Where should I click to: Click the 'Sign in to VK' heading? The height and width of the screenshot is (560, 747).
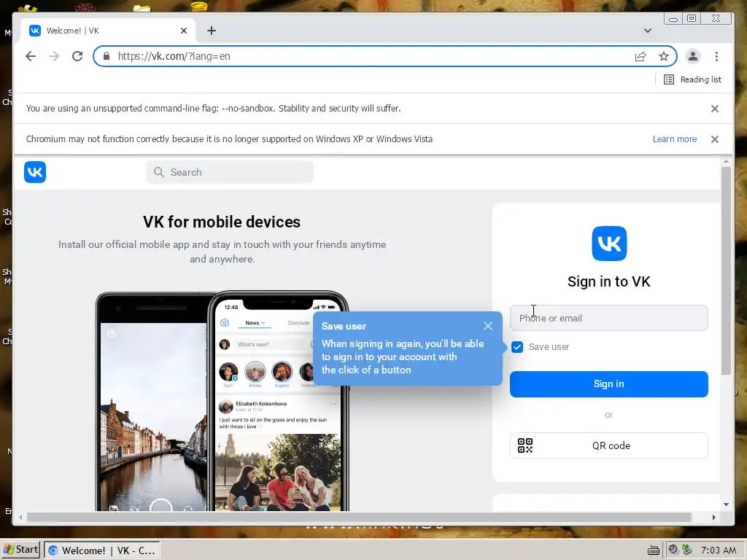(609, 281)
